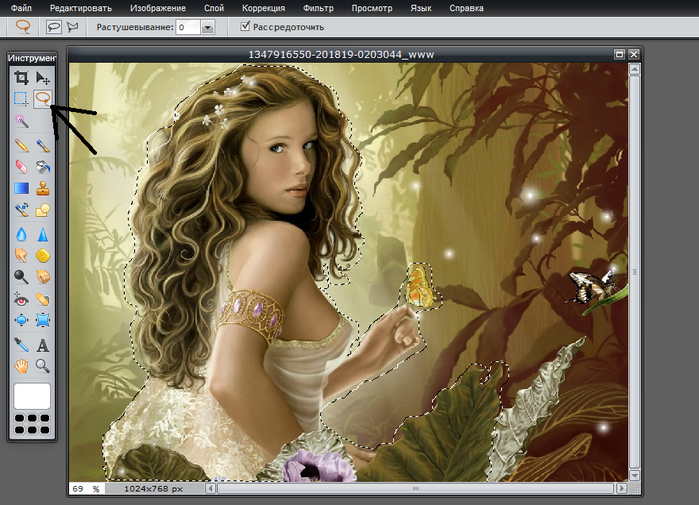Maximize the image document window

pos(619,54)
